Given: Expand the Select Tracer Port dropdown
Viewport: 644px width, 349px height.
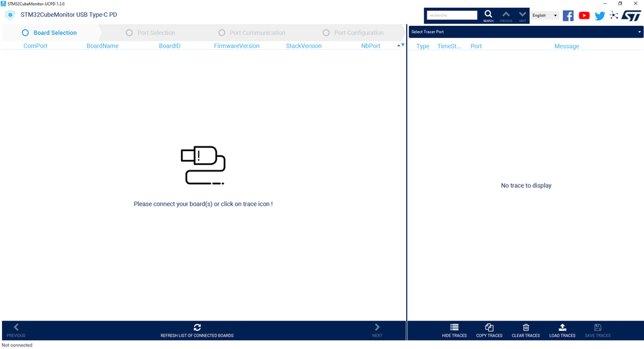Looking at the screenshot, I should (x=526, y=32).
